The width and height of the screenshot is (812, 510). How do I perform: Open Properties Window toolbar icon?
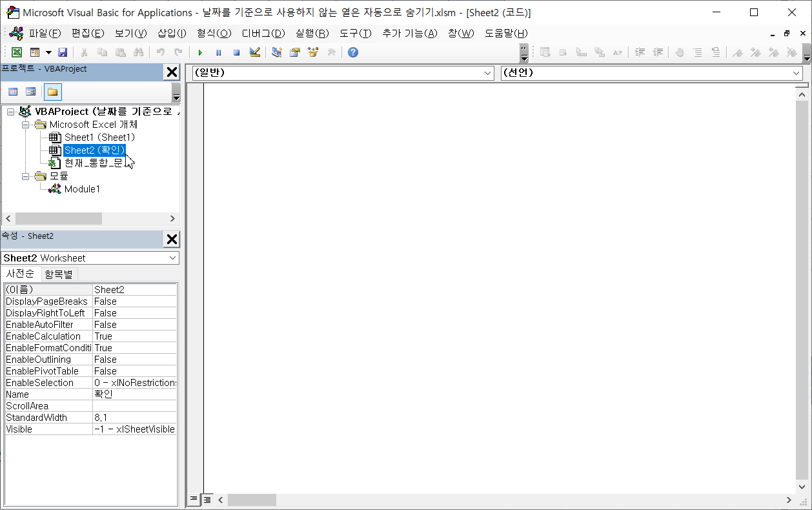coord(295,52)
